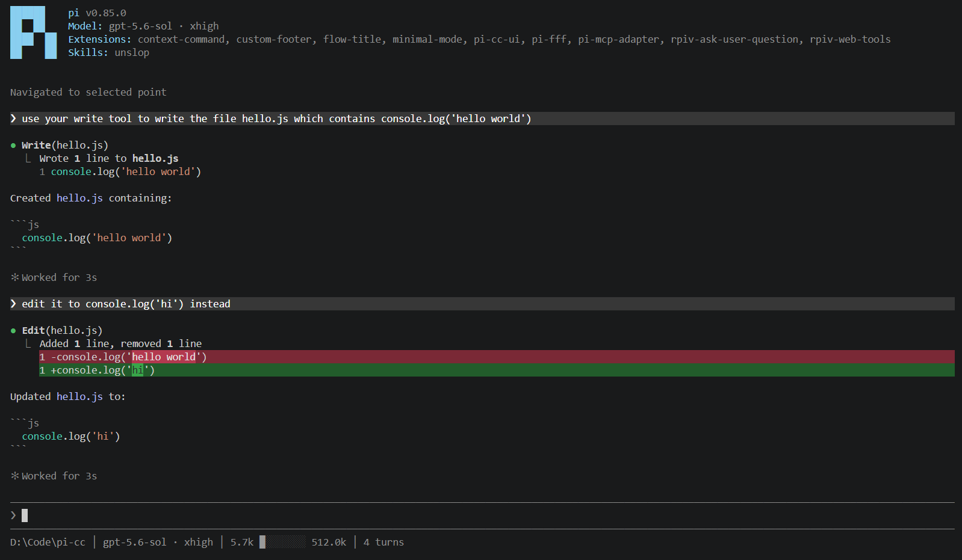Click the "Wrote 1 line to hello.js" result

coord(109,158)
